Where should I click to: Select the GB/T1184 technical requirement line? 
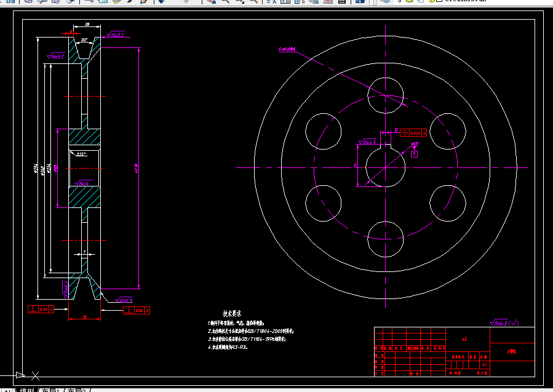click(x=247, y=339)
